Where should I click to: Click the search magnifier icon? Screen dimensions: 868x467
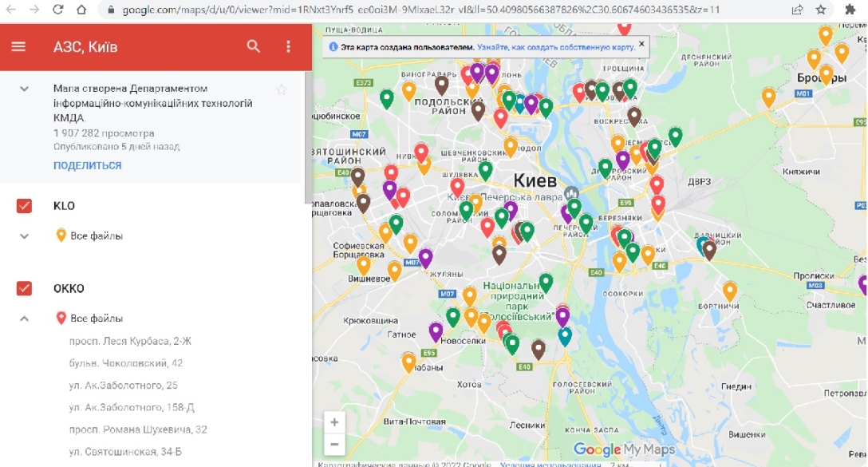point(254,46)
